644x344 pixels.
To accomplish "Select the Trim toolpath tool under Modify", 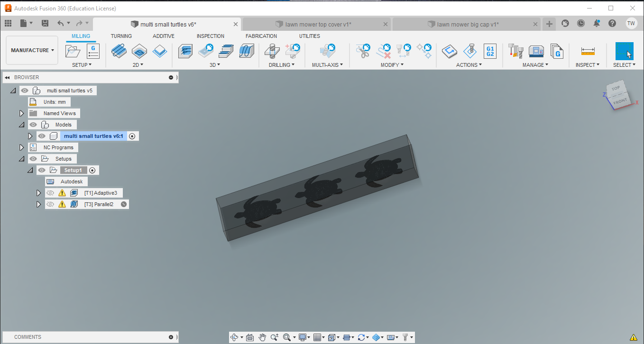I will pyautogui.click(x=363, y=51).
